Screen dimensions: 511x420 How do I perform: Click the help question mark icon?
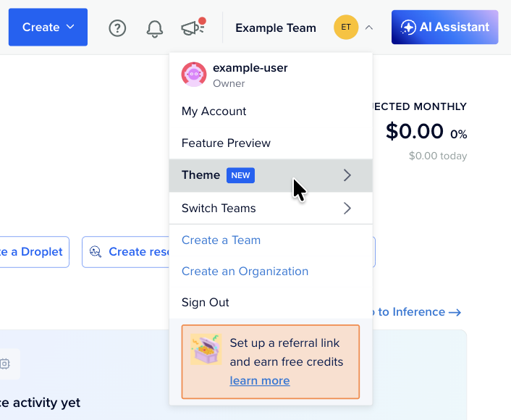tap(117, 28)
